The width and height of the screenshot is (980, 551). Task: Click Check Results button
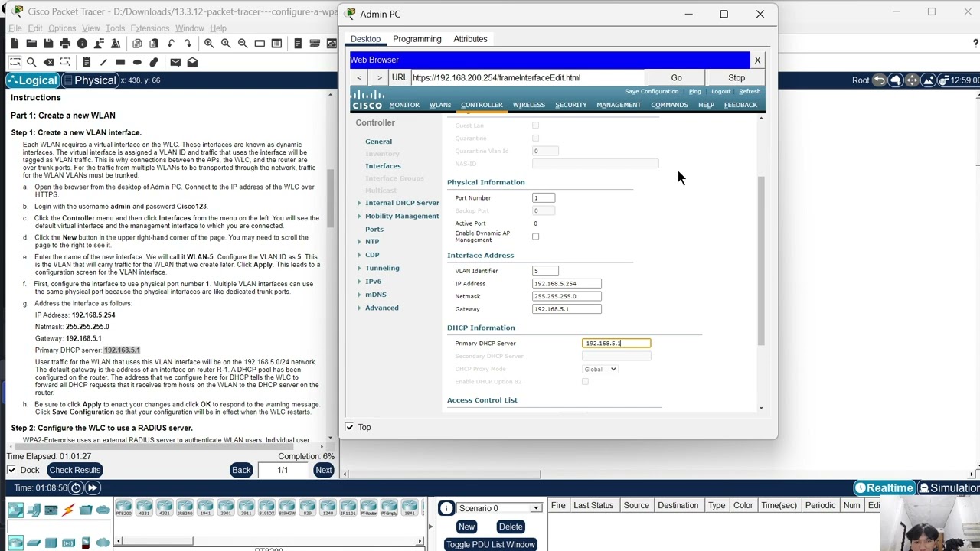coord(74,470)
